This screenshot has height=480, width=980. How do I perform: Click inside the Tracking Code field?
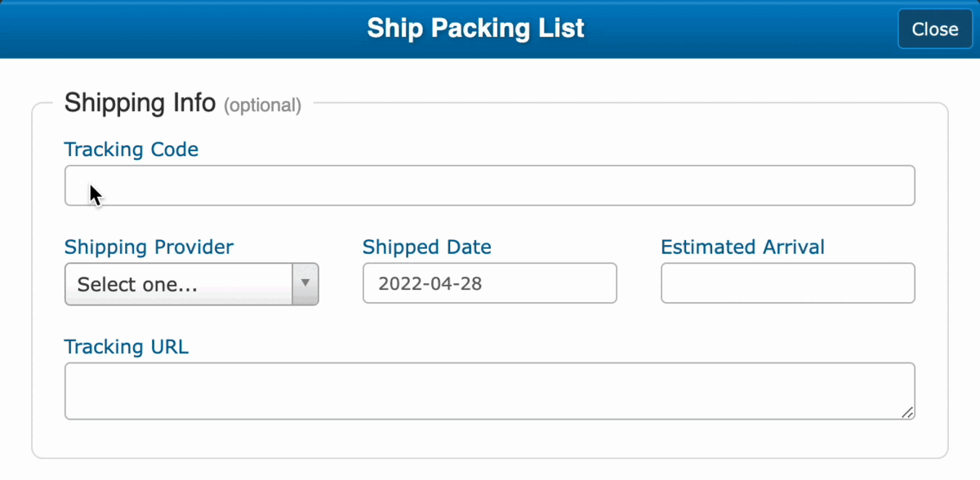tap(488, 185)
